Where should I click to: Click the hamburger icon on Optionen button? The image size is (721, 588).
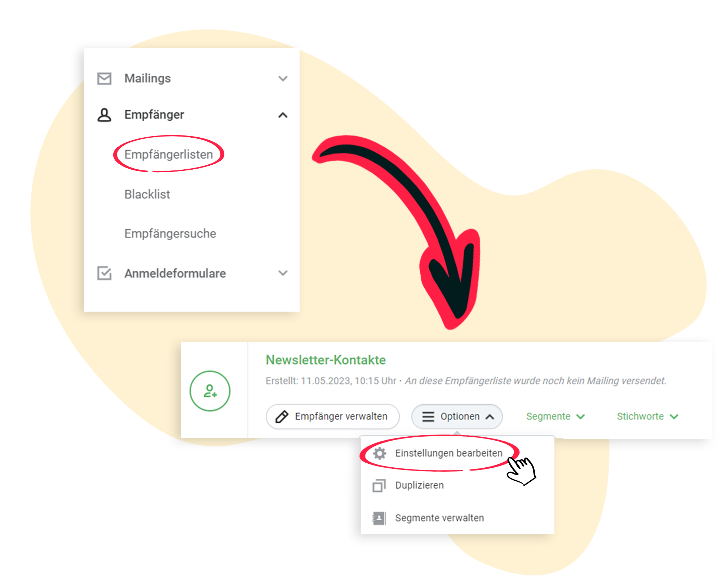coord(428,416)
